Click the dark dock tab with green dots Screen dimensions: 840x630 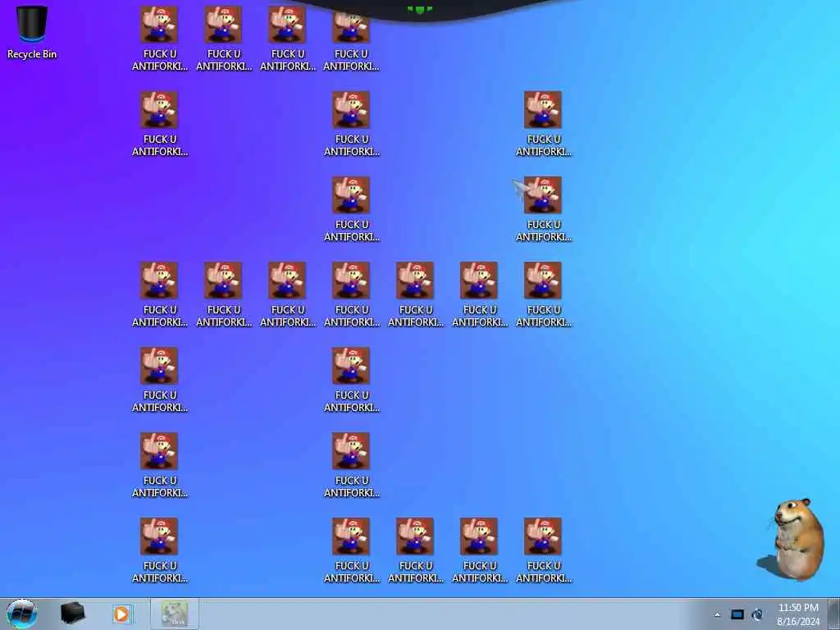[419, 10]
